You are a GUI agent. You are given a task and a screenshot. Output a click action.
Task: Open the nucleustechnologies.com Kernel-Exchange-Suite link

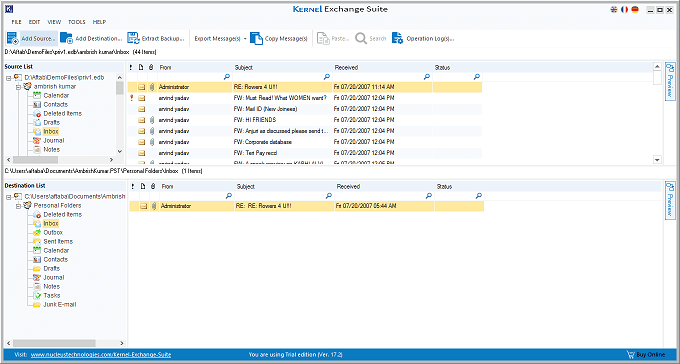101,354
